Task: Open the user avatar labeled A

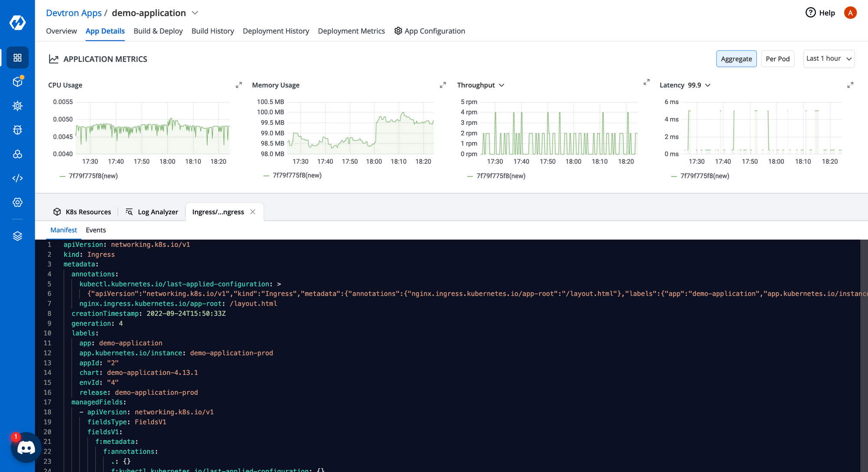Action: (850, 13)
